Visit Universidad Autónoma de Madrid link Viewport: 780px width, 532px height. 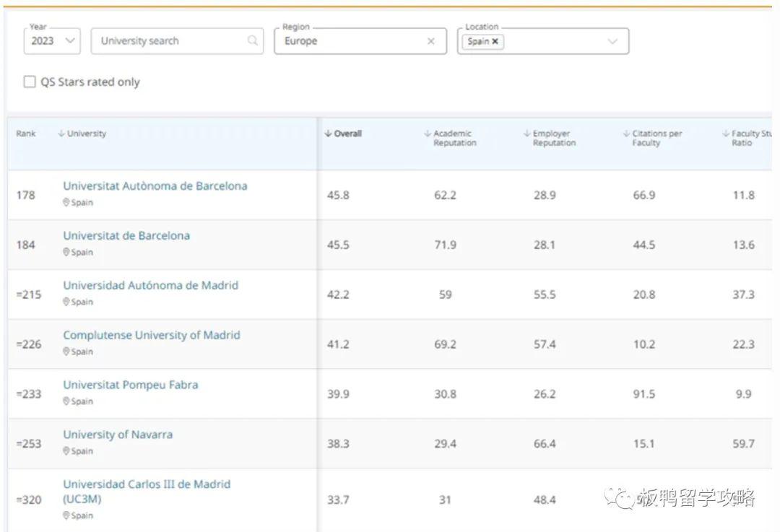tap(150, 285)
